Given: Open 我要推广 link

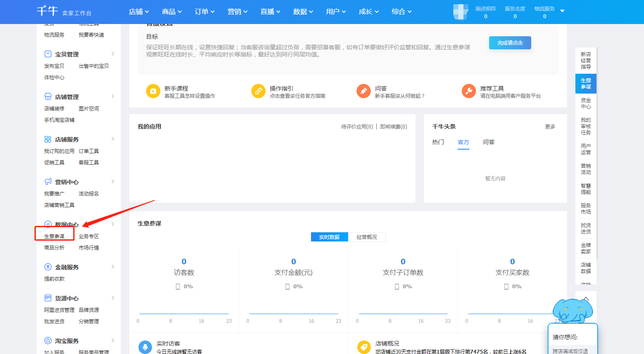Looking at the screenshot, I should [54, 194].
